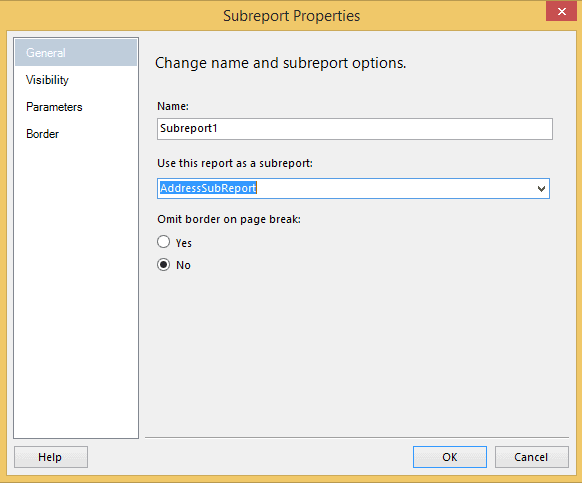Open Help for this dialog
The image size is (582, 483).
pyautogui.click(x=51, y=457)
